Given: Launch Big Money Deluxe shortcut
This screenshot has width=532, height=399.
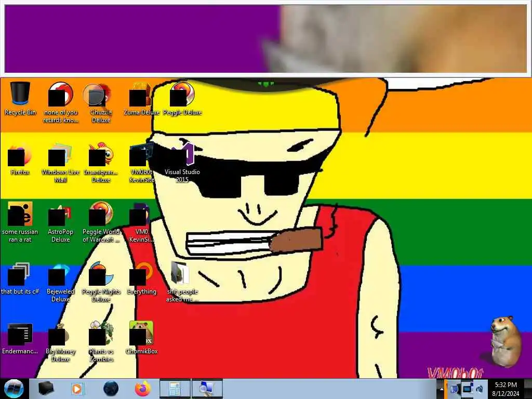Looking at the screenshot, I should (x=61, y=342).
